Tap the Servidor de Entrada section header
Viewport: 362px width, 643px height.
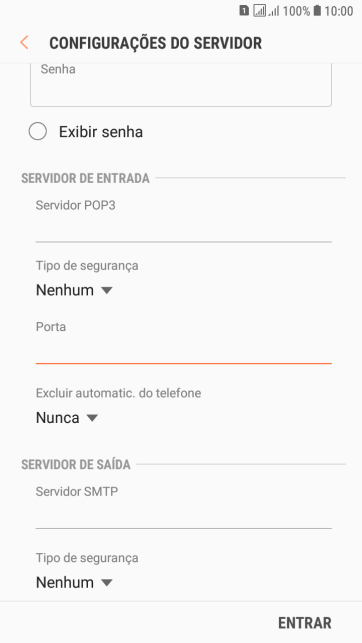tap(85, 178)
